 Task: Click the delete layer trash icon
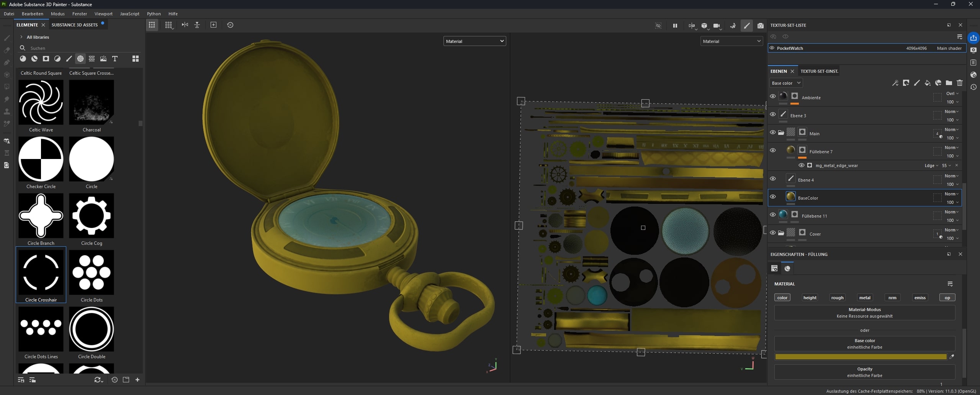959,83
